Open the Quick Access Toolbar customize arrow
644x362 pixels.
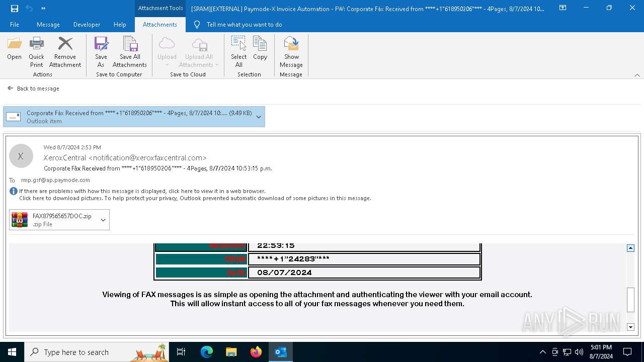(x=43, y=8)
